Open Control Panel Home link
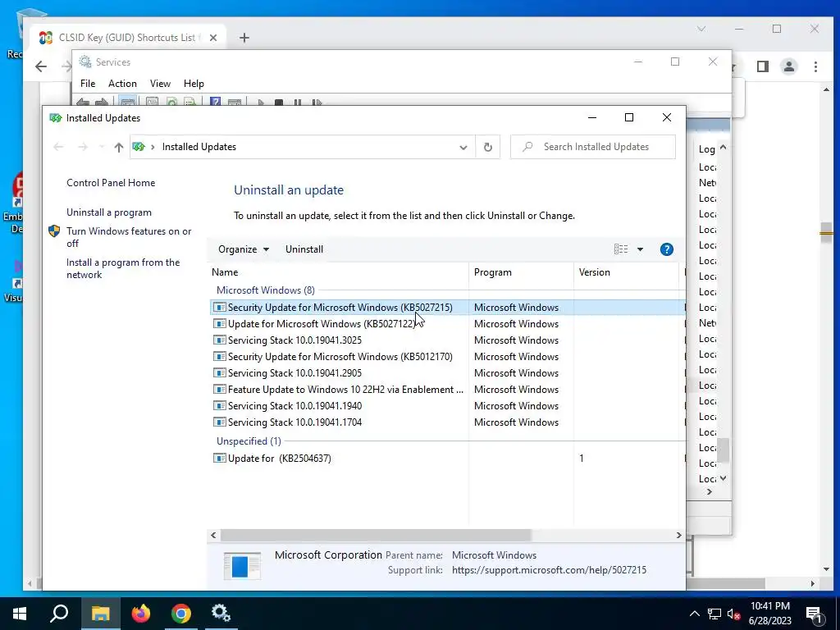 point(111,183)
